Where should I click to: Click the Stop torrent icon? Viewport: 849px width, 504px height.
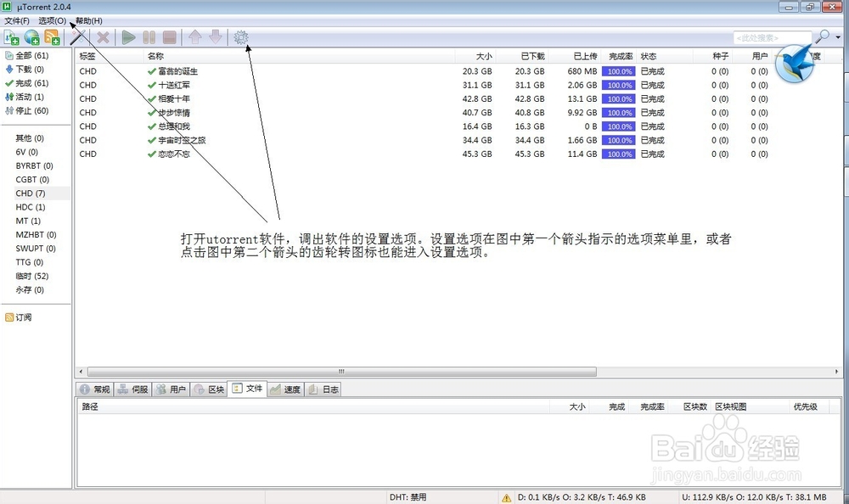[x=170, y=37]
